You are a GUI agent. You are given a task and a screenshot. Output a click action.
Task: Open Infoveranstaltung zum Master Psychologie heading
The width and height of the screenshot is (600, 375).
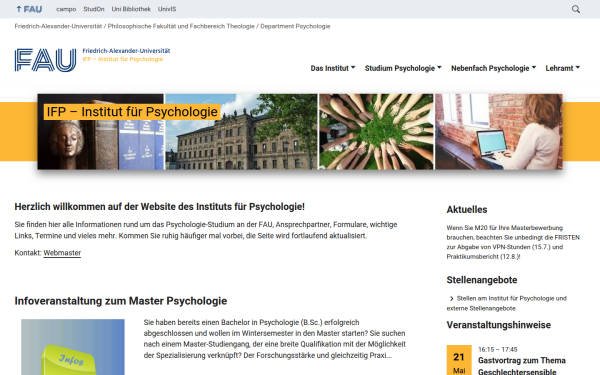click(121, 301)
